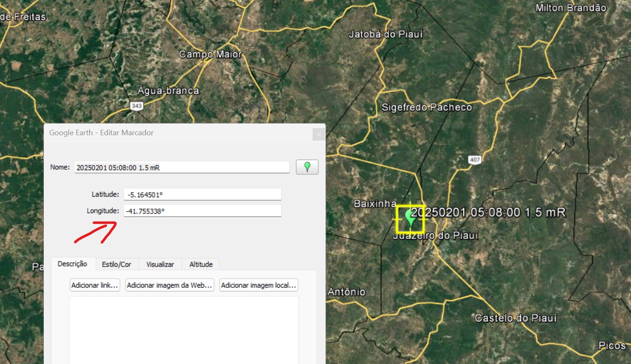Viewport: 631px width, 364px height.
Task: Click inside the Latitude field
Action: click(x=202, y=195)
